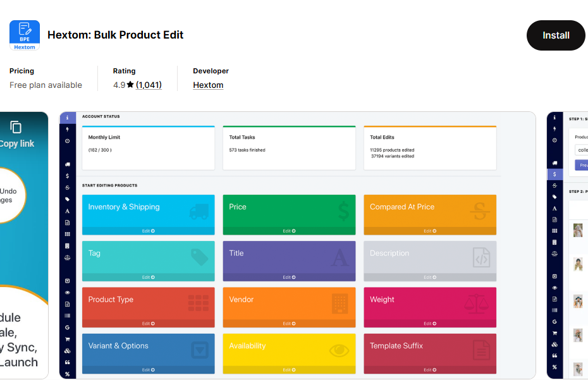Click the document icon on Template Suffix card
This screenshot has height=380, width=588.
click(x=481, y=350)
